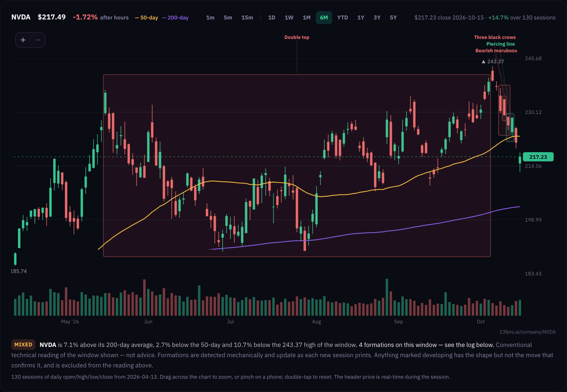This screenshot has height=392, width=567.
Task: Switch to the YTD range
Action: click(x=342, y=18)
